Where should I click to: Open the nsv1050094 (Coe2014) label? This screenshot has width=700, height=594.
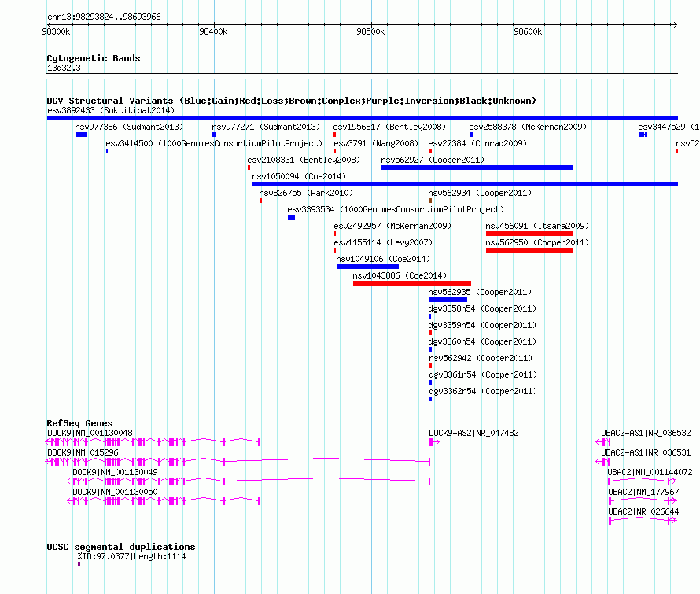[x=299, y=176]
